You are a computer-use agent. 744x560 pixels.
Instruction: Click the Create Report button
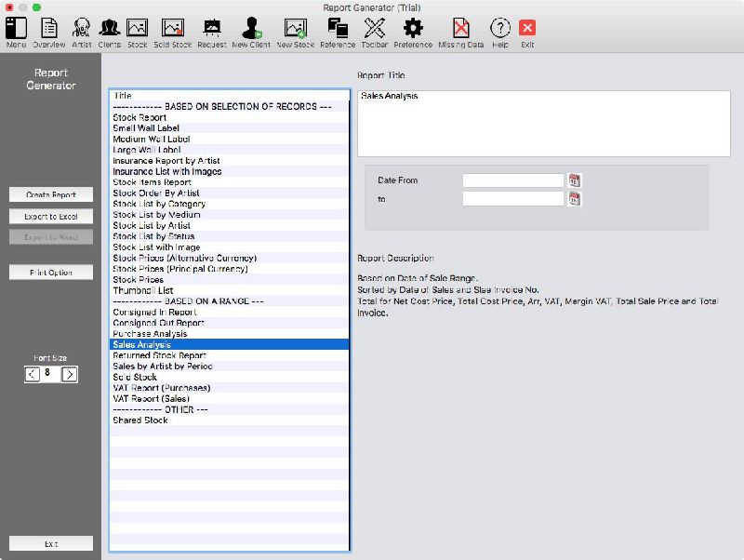point(51,194)
